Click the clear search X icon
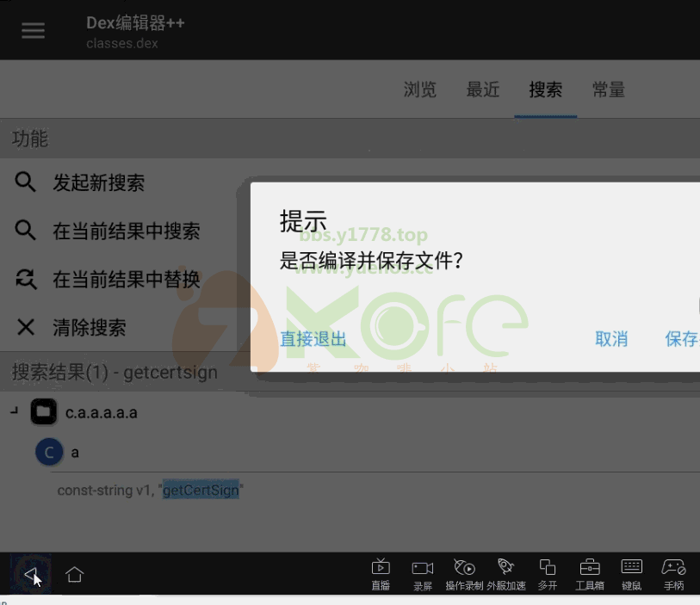 (x=25, y=327)
